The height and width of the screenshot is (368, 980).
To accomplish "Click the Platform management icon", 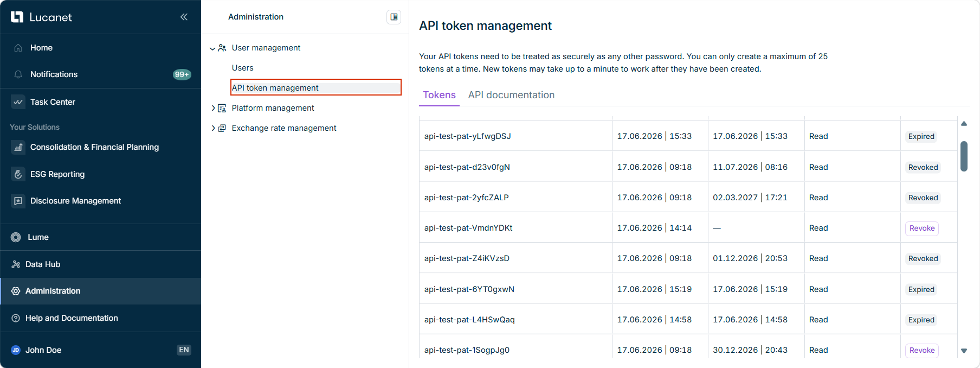I will point(222,108).
